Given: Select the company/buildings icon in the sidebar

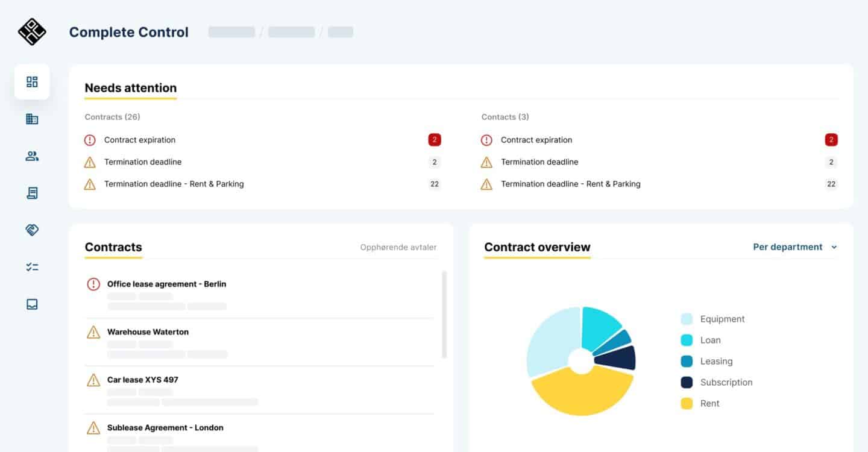Looking at the screenshot, I should click(32, 119).
